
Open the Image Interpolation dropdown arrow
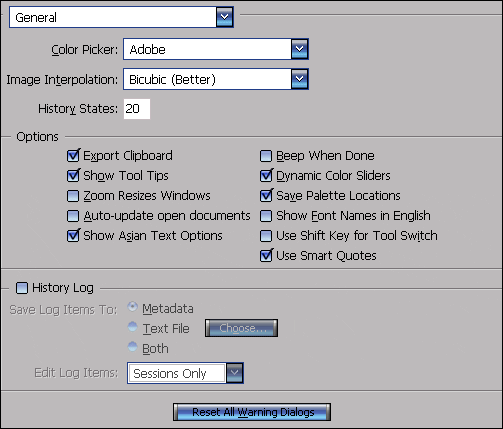[299, 79]
